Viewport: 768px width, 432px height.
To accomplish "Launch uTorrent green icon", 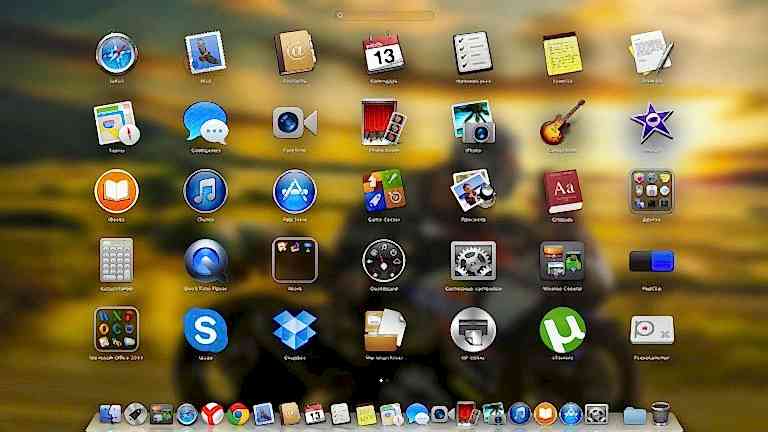I will (x=562, y=328).
